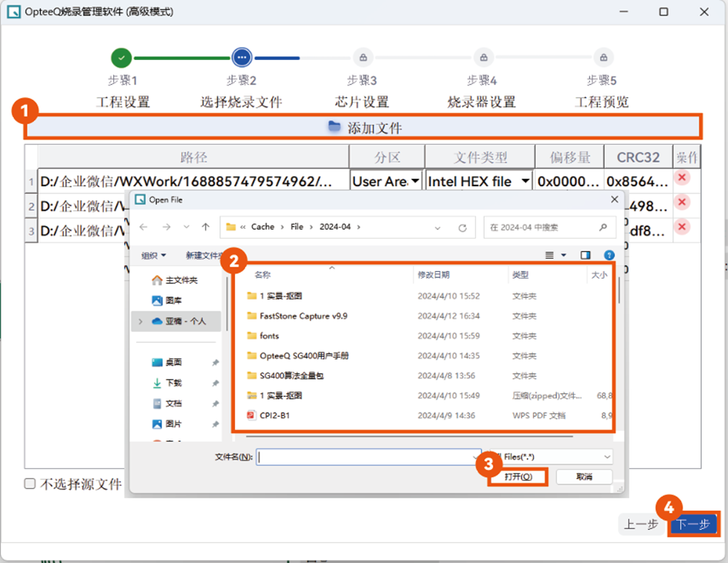This screenshot has width=728, height=563.
Task: Click the completed step 1 green check icon
Action: click(122, 57)
